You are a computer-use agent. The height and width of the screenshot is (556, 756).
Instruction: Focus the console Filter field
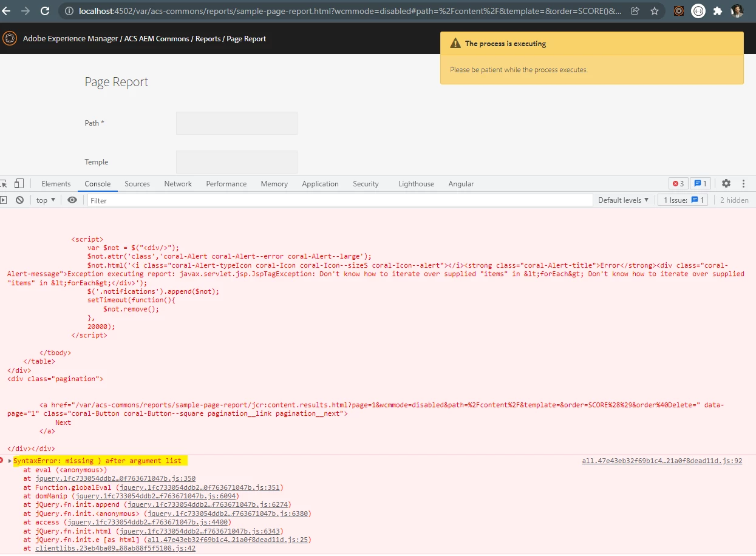340,200
